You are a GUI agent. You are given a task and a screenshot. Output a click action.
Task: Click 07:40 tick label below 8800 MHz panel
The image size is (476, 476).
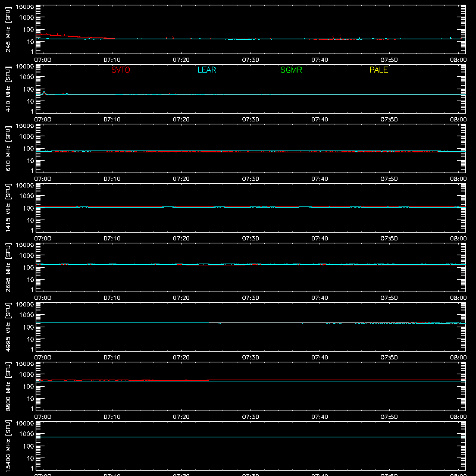point(320,417)
